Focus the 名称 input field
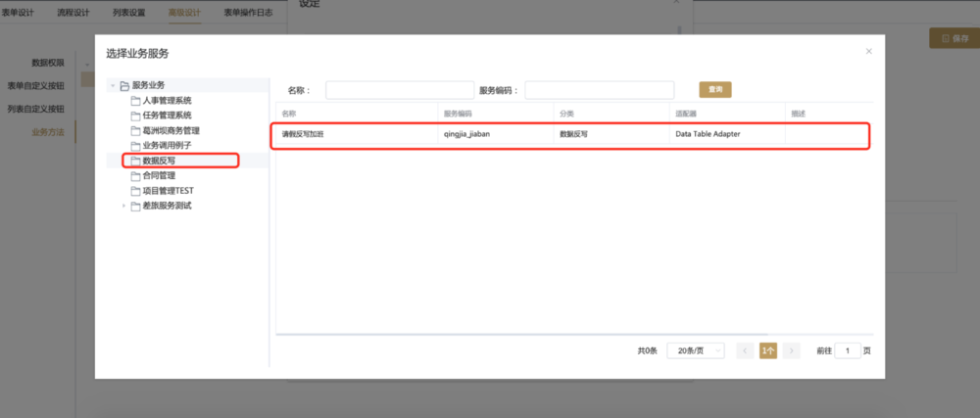Viewport: 980px width, 418px height. (399, 90)
